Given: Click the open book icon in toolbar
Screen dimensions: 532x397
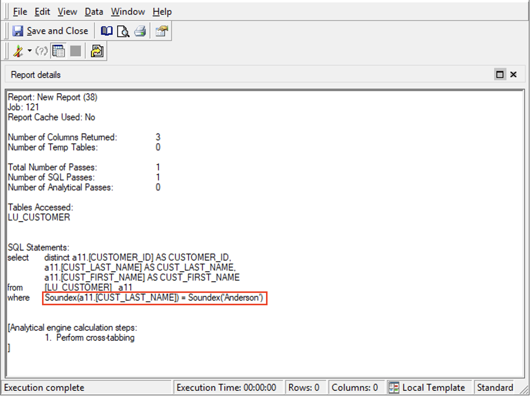Looking at the screenshot, I should pos(106,31).
